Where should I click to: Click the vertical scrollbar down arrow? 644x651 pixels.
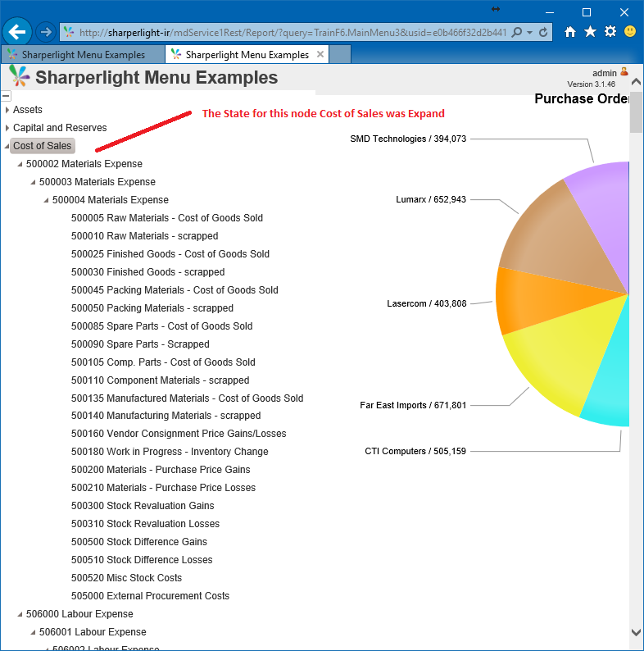(x=636, y=633)
